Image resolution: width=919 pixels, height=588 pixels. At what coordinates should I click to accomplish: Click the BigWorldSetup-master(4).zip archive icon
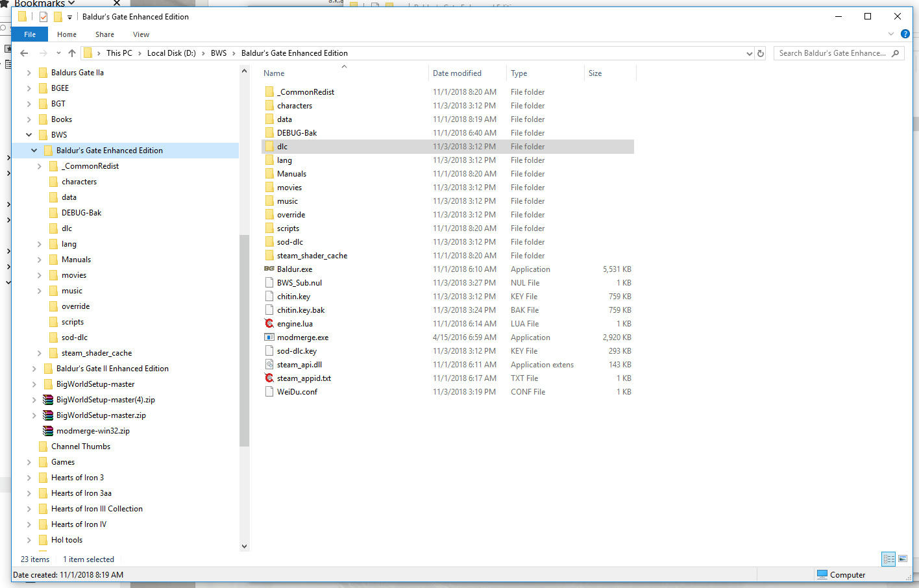[47, 400]
